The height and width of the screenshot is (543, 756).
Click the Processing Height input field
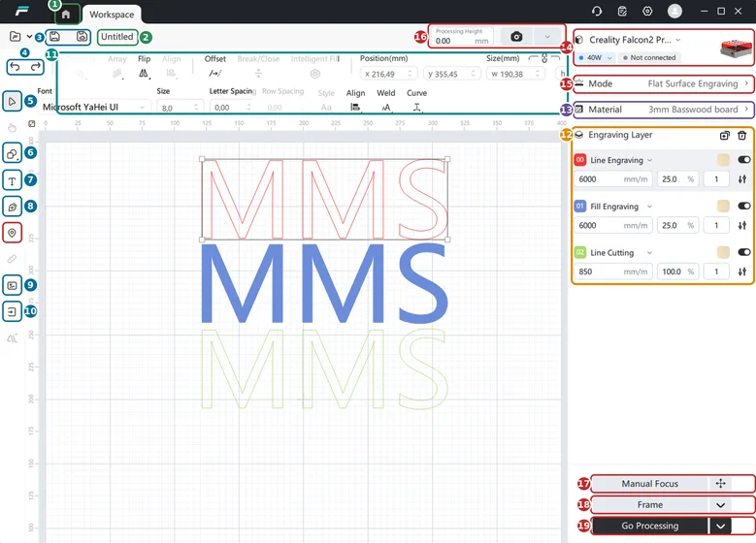coord(462,37)
